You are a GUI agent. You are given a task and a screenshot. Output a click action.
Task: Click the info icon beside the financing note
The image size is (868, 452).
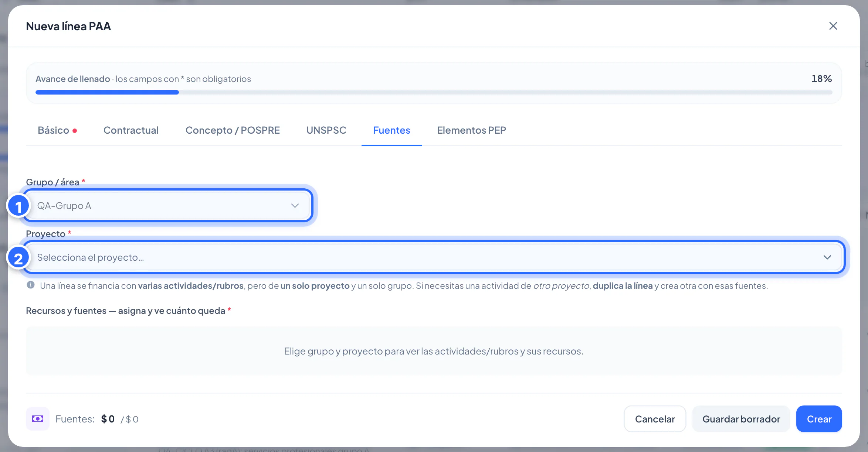point(31,285)
